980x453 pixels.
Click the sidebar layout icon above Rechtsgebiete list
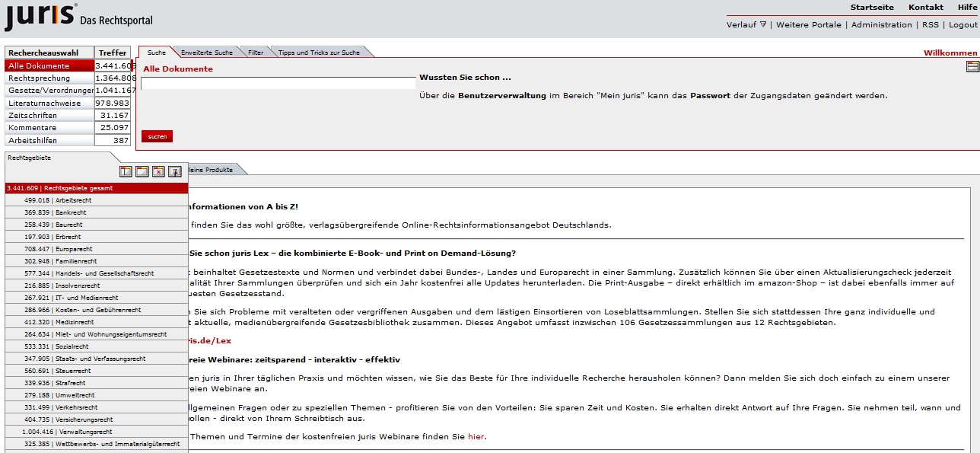coord(126,171)
